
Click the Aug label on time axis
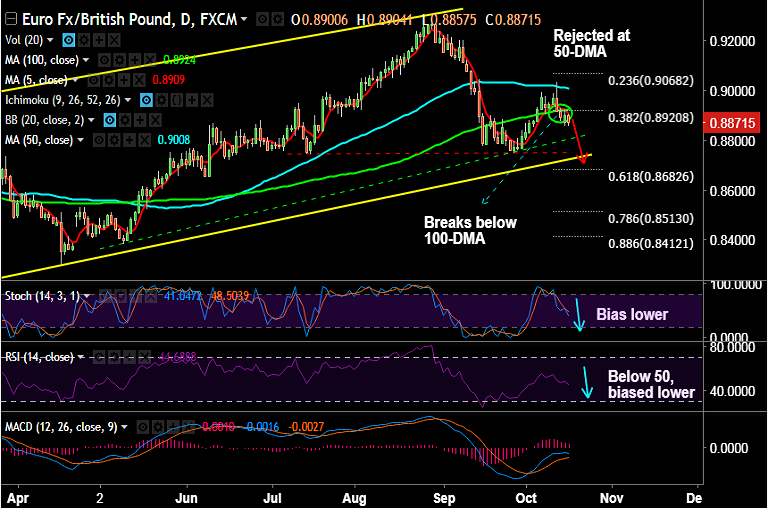pyautogui.click(x=354, y=498)
